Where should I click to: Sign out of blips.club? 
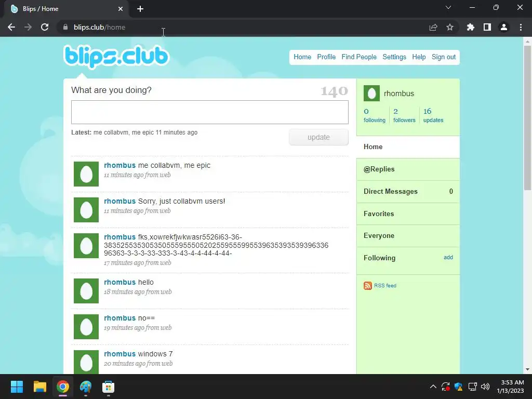(x=444, y=57)
